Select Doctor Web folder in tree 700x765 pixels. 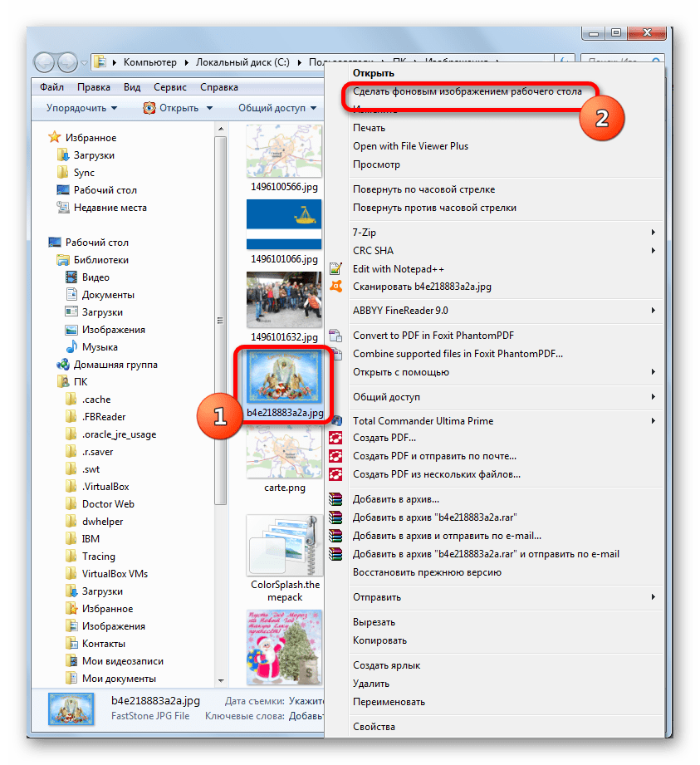pyautogui.click(x=108, y=504)
